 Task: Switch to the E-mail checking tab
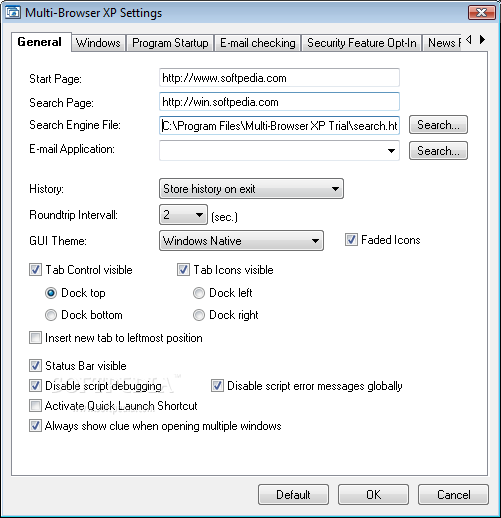coord(258,43)
